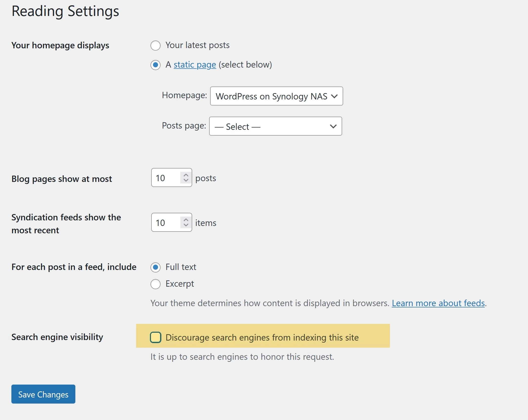Click the Save Changes button
This screenshot has height=420, width=528.
click(x=43, y=394)
